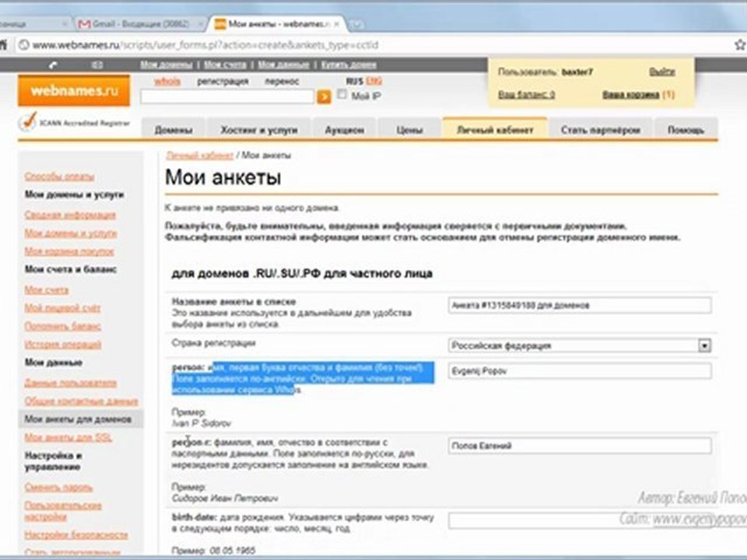Open the Страна регистрации dropdown
Viewport: 747px width, 560px height.
click(x=704, y=345)
